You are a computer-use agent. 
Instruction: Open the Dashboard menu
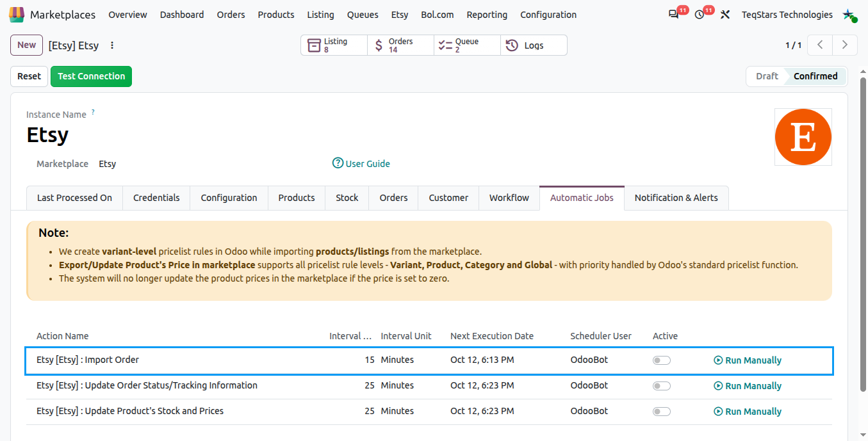pos(182,15)
